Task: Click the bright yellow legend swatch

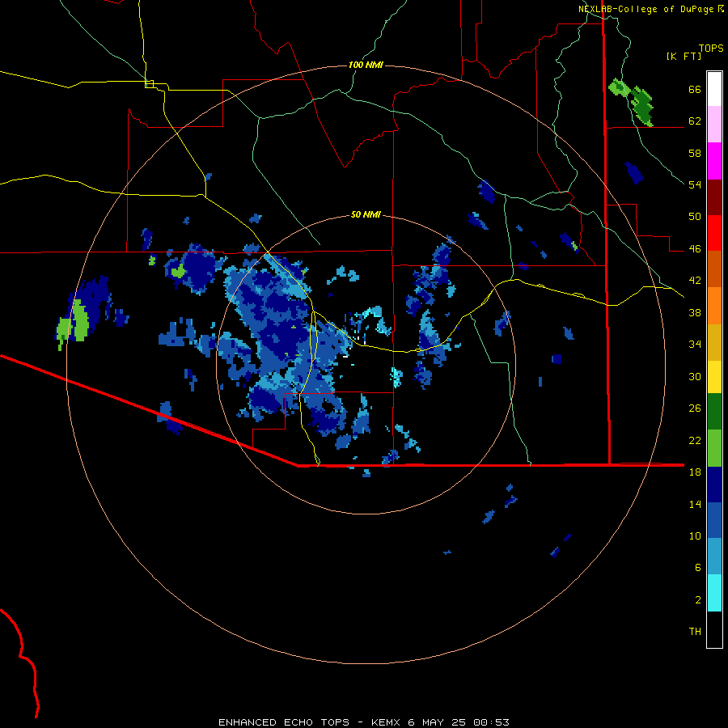Action: [x=714, y=377]
